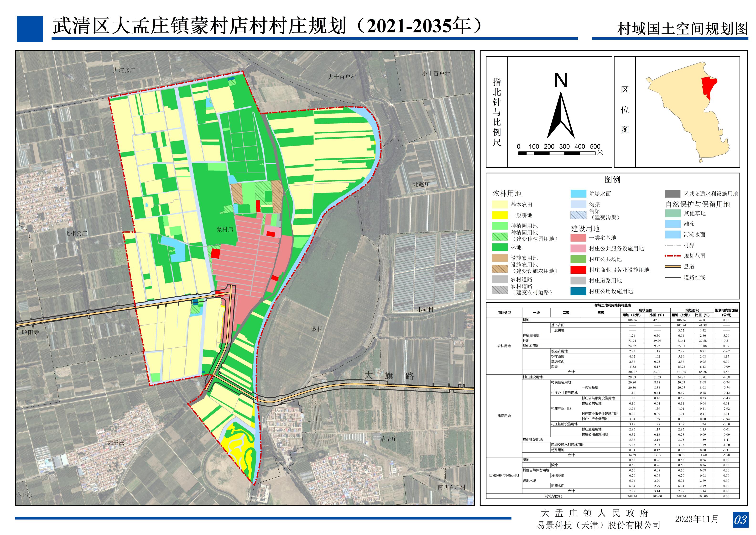
Task: Click the 0–500 meter scale bar
Action: (x=557, y=153)
